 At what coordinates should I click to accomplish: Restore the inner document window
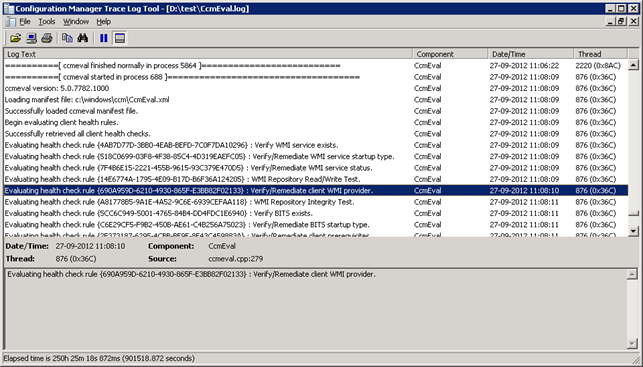pos(621,21)
